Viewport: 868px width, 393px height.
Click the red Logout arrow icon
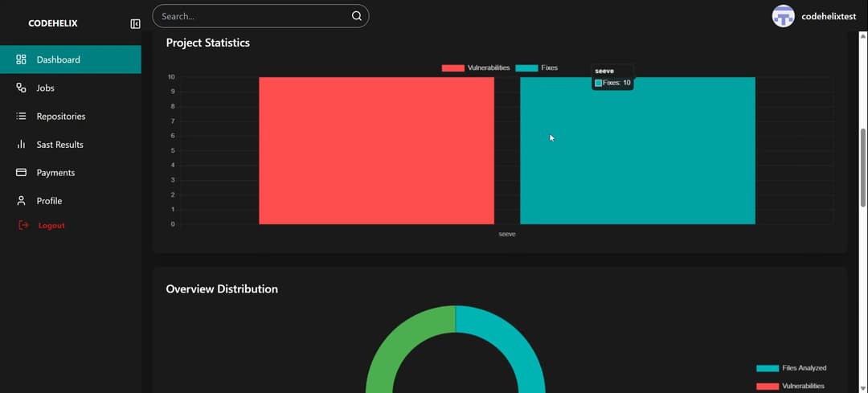23,225
